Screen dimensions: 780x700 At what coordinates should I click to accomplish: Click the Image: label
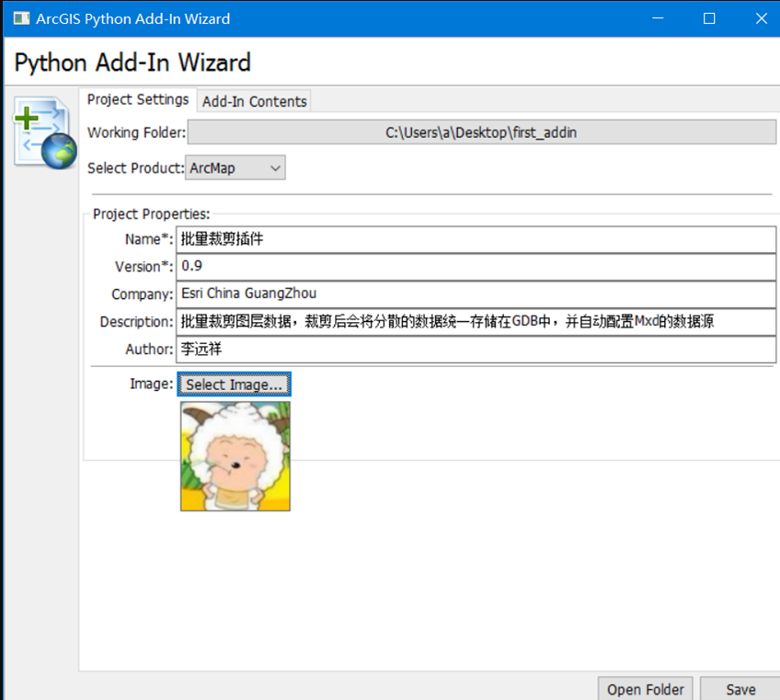tap(151, 384)
